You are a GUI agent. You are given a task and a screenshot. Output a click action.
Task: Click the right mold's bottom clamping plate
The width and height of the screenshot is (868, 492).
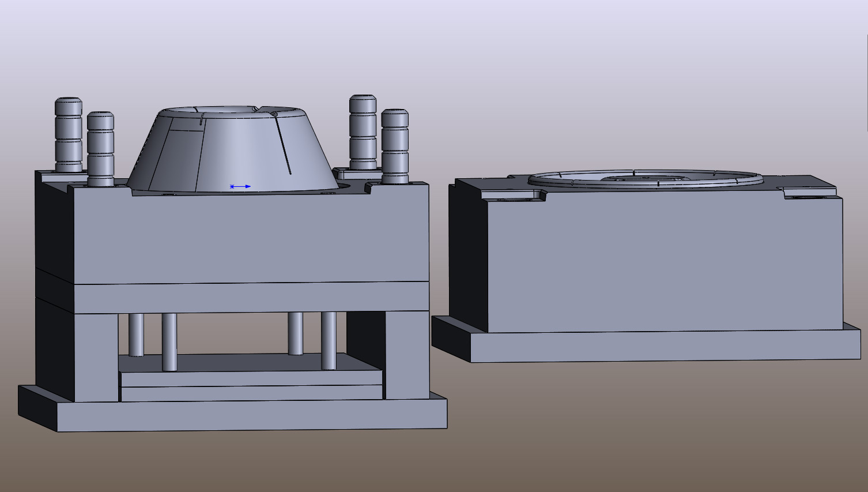click(663, 347)
